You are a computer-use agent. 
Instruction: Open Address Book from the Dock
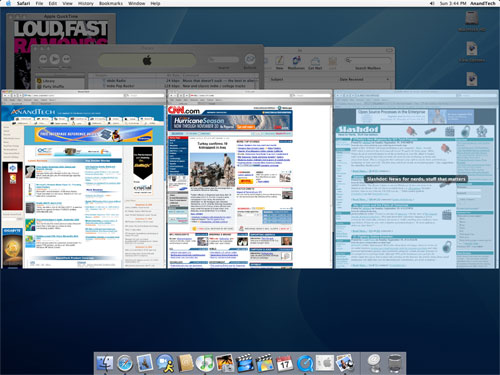click(x=185, y=363)
